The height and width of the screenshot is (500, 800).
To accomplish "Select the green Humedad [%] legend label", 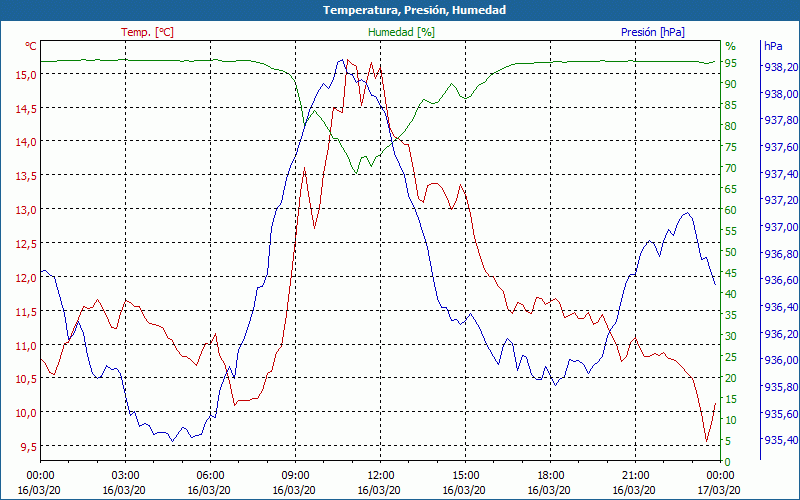I will click(x=401, y=32).
